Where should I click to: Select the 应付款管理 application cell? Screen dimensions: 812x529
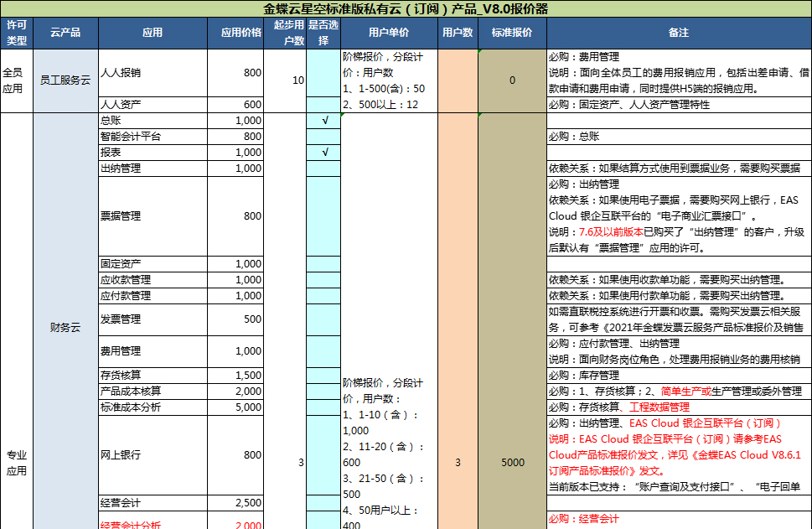153,296
